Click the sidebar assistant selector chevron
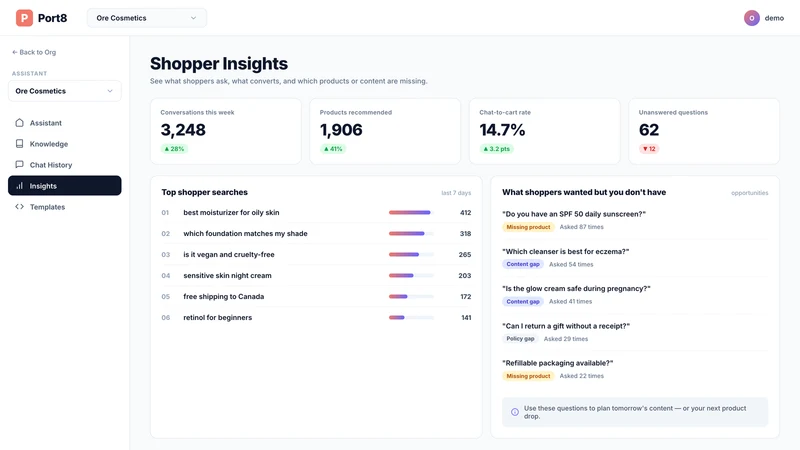 pyautogui.click(x=110, y=91)
